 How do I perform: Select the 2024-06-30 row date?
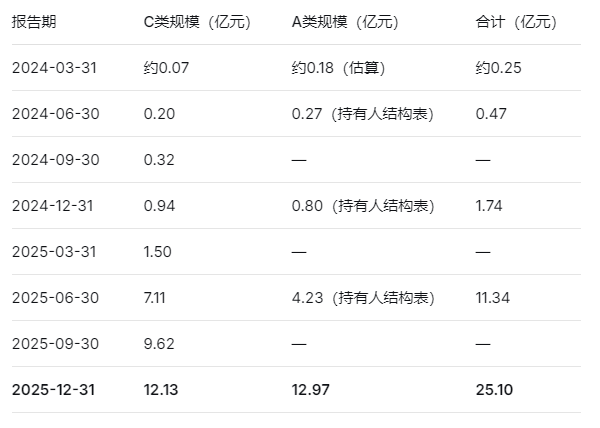55,114
